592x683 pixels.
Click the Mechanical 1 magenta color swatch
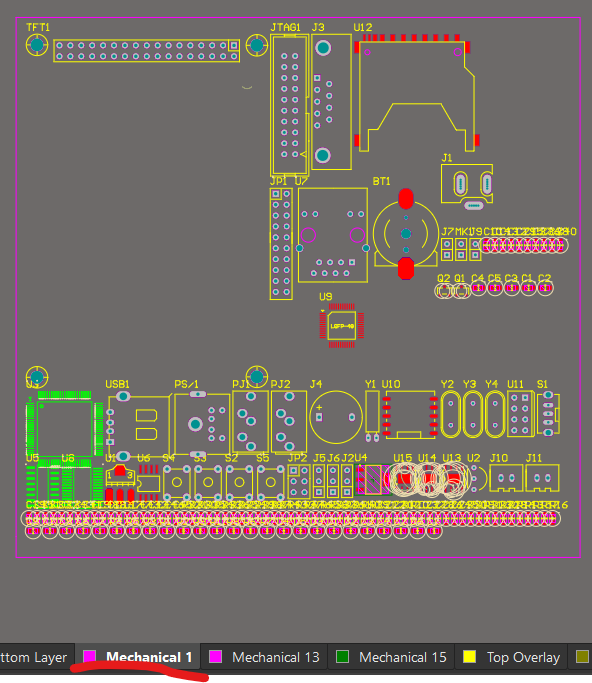tap(90, 656)
